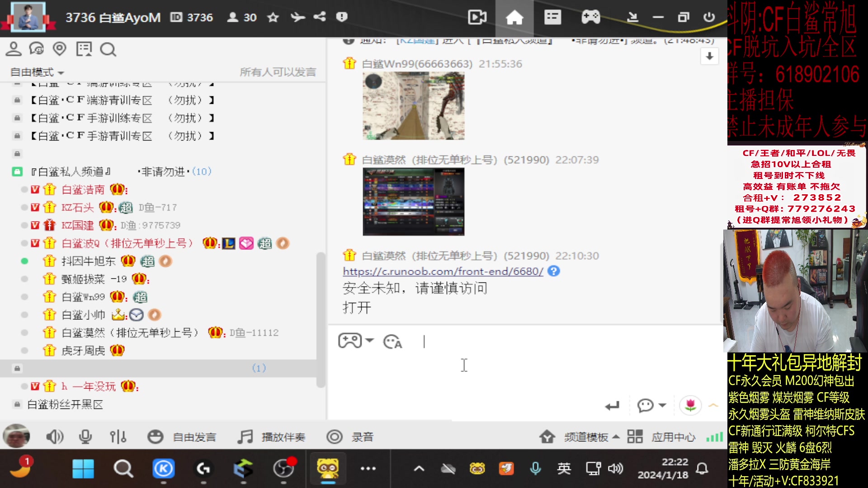The height and width of the screenshot is (488, 868).
Task: Switch input method from 英 to Chinese
Action: tap(564, 469)
